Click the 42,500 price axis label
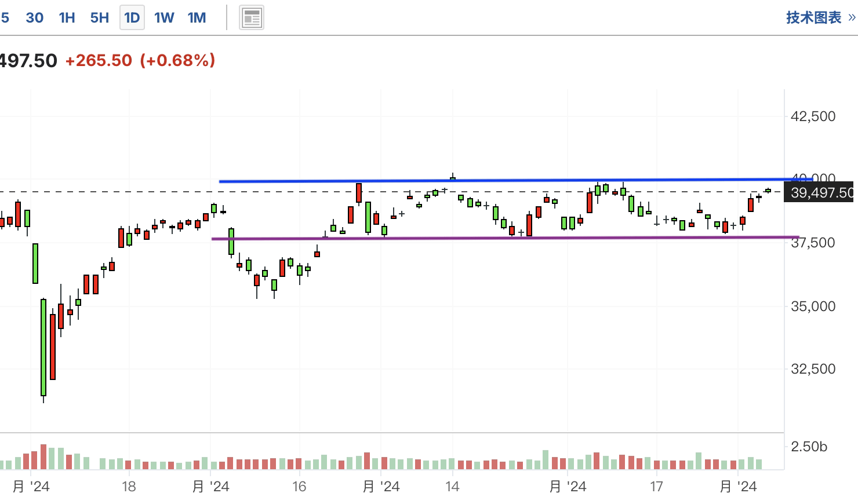Screen dimensions: 858x504 pyautogui.click(x=813, y=116)
